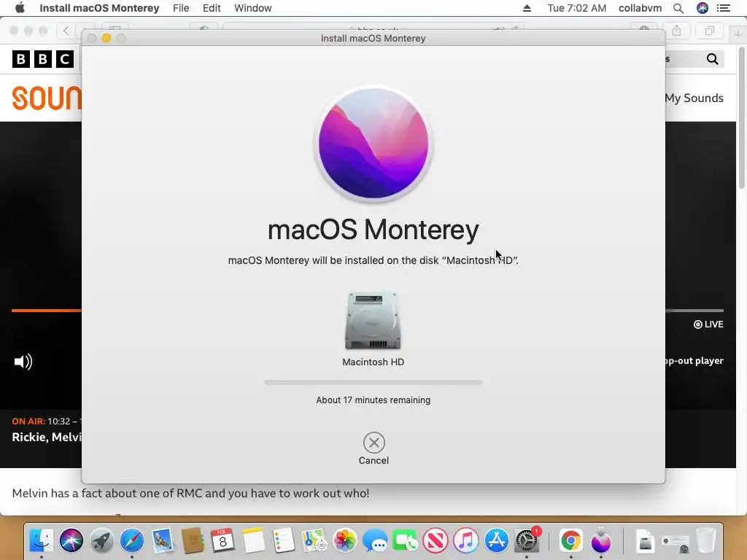747x560 pixels.
Task: Click the Safari page vertical scrollbar
Action: tap(742, 118)
